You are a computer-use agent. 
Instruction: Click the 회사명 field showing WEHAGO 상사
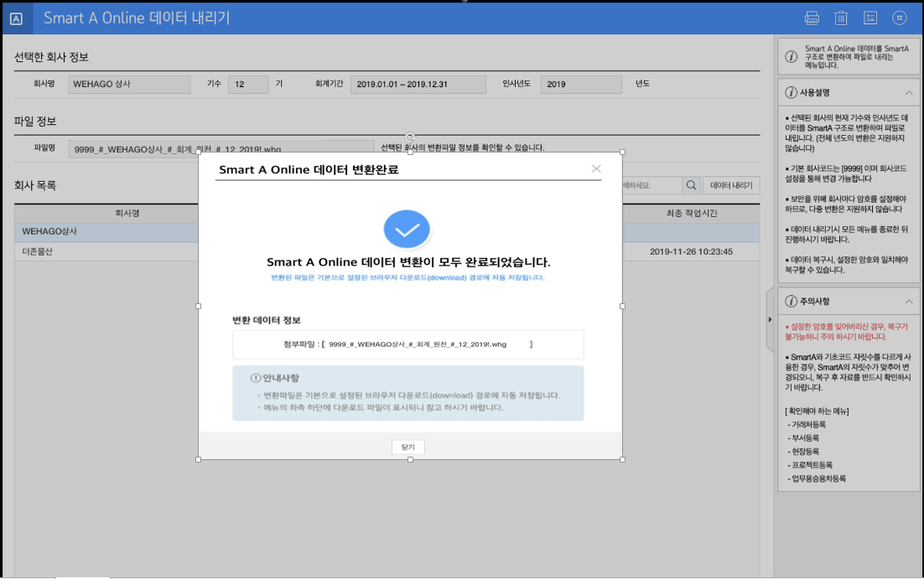(x=130, y=85)
